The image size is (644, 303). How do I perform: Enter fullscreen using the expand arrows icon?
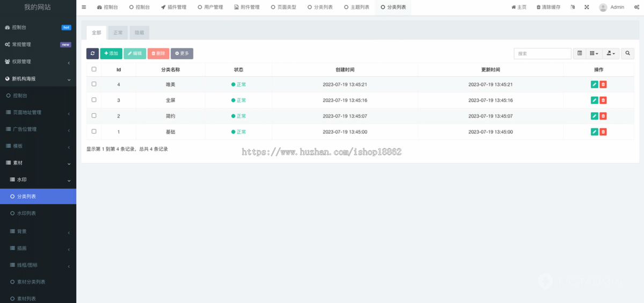pyautogui.click(x=587, y=7)
